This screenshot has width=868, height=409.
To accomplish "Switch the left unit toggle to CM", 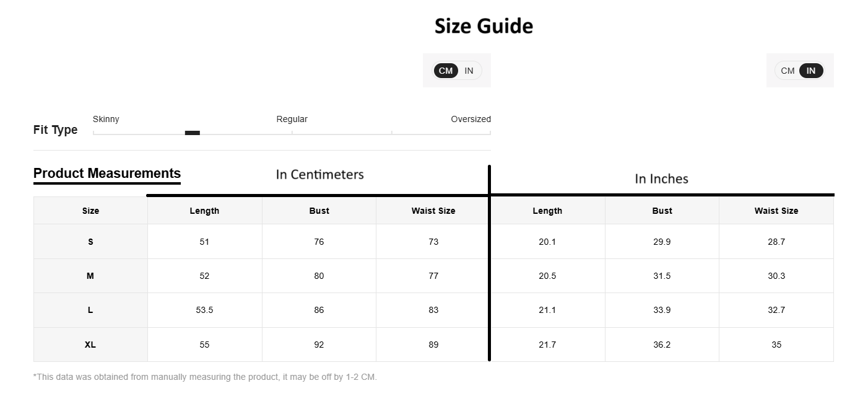I will (x=445, y=70).
